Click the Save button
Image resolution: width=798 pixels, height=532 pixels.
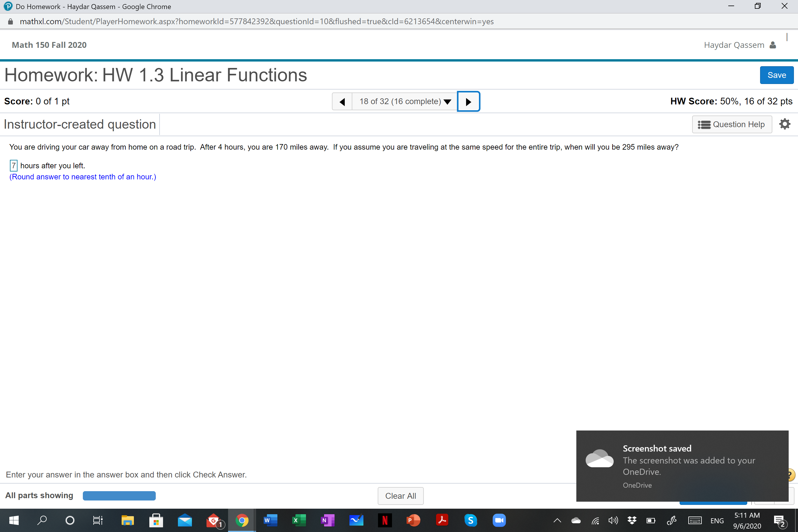(x=776, y=75)
